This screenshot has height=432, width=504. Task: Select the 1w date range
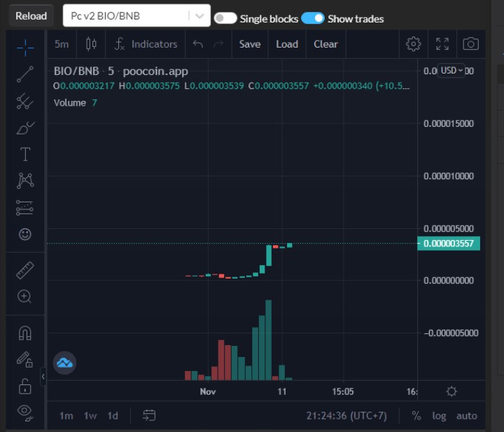click(90, 416)
